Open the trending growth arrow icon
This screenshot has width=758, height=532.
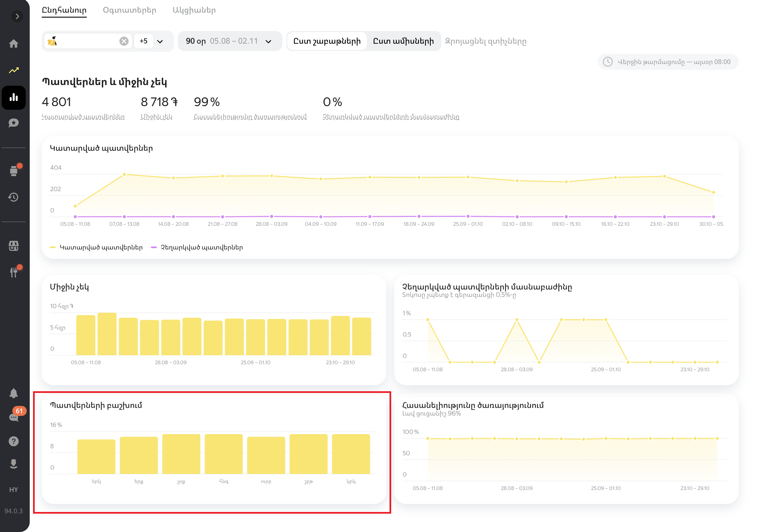coord(14,70)
